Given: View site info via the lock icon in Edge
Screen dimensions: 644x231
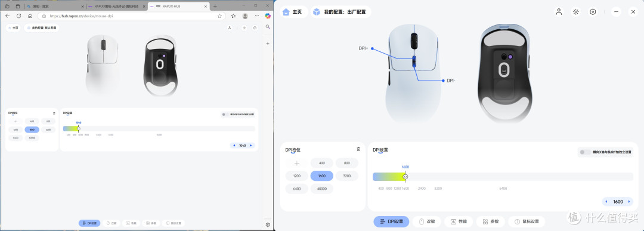Looking at the screenshot, I should pos(44,16).
